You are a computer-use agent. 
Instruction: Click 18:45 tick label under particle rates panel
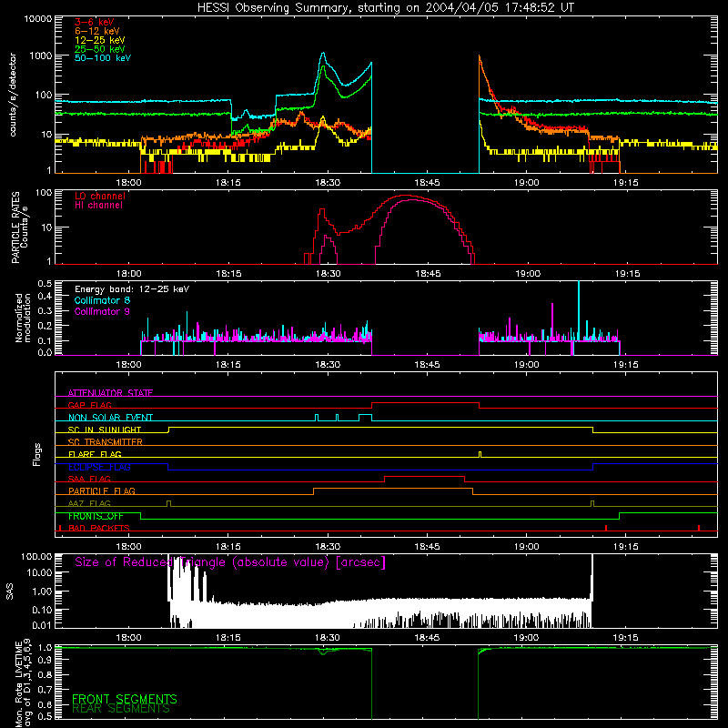[x=428, y=274]
